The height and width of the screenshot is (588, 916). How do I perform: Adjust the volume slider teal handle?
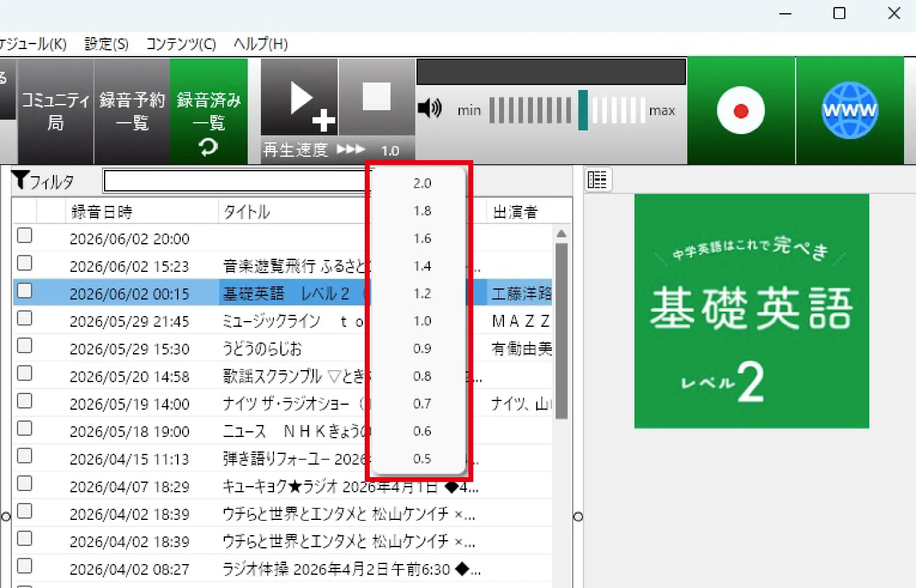click(x=583, y=110)
